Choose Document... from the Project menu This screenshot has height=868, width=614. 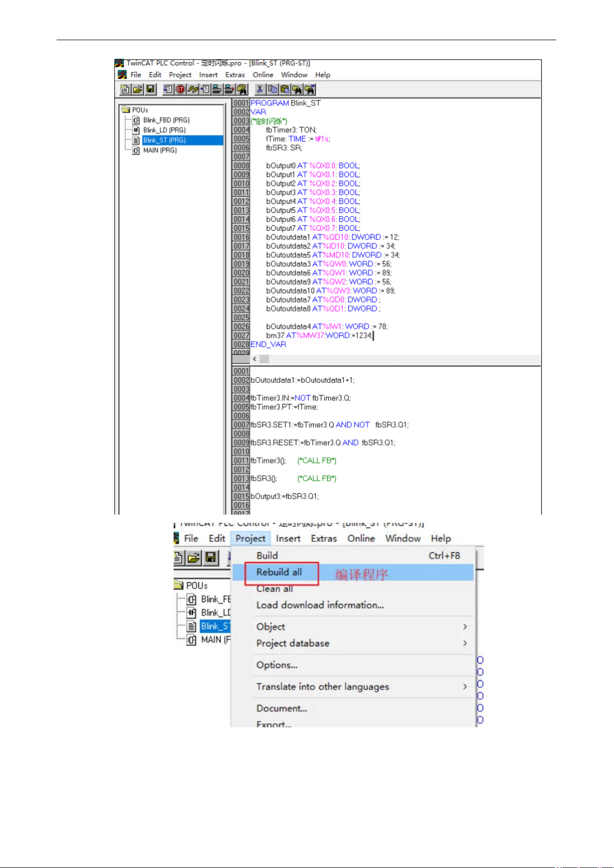pyautogui.click(x=353, y=708)
